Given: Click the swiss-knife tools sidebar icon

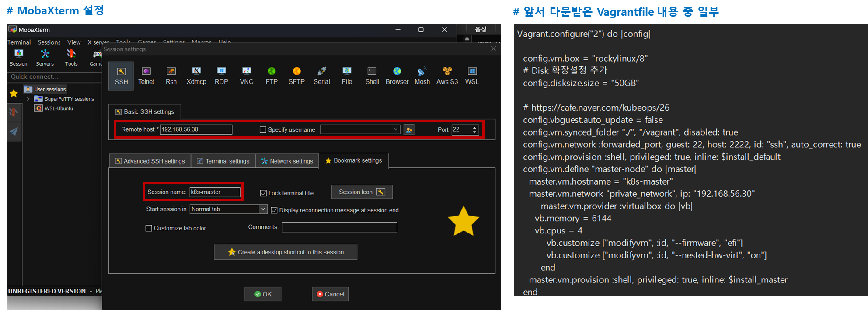Looking at the screenshot, I should pos(14,112).
